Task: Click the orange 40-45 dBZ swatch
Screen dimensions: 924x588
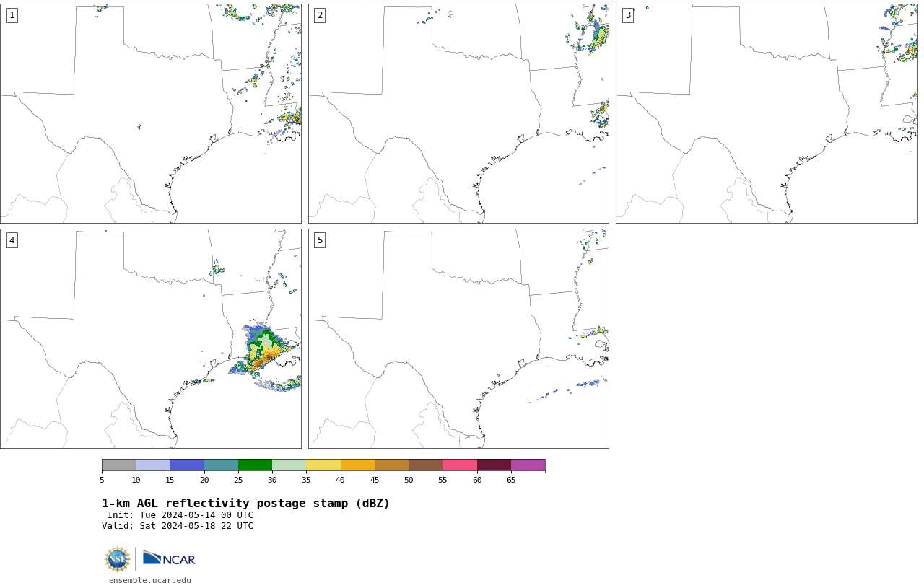Action: point(357,465)
